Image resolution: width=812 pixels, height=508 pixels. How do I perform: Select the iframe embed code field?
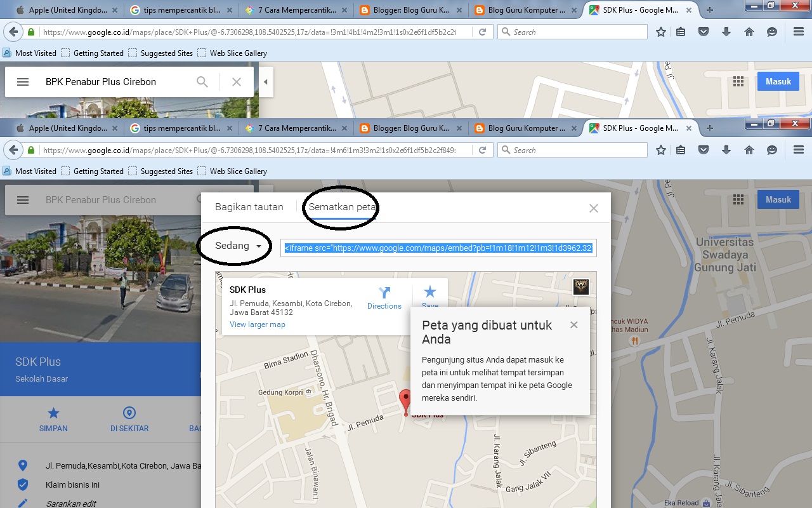tap(438, 248)
